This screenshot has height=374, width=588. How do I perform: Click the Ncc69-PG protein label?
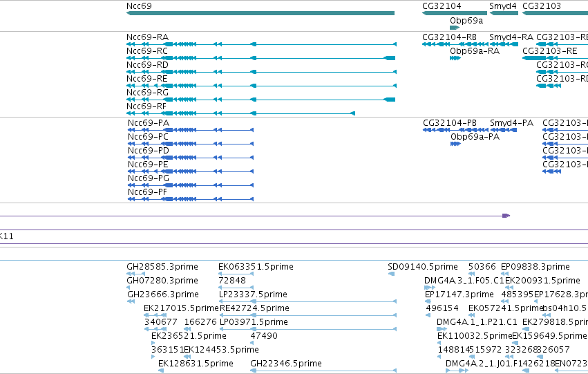click(x=149, y=178)
